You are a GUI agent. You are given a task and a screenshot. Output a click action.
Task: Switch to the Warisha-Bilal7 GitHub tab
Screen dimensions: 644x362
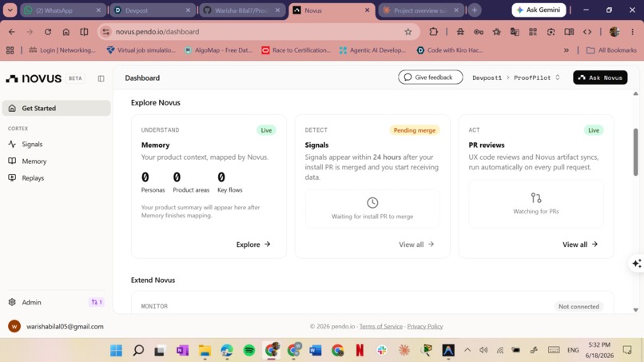241,10
